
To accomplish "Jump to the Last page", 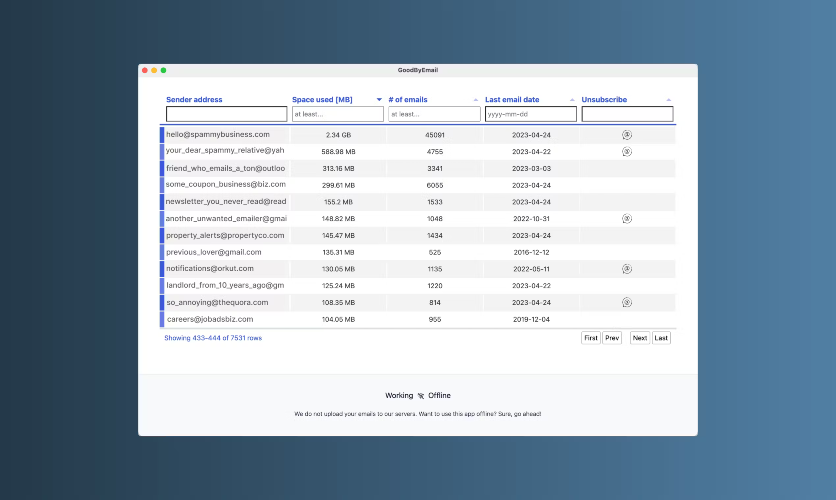I will tap(662, 338).
